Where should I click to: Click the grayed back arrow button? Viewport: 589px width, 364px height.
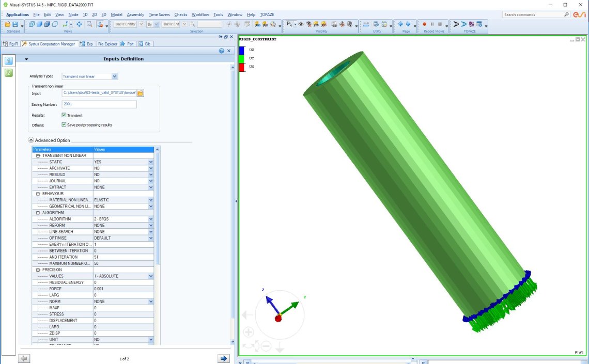(24, 358)
